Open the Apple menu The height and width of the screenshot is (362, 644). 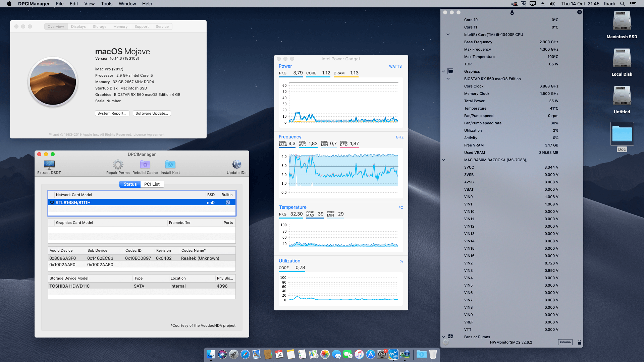pyautogui.click(x=9, y=4)
